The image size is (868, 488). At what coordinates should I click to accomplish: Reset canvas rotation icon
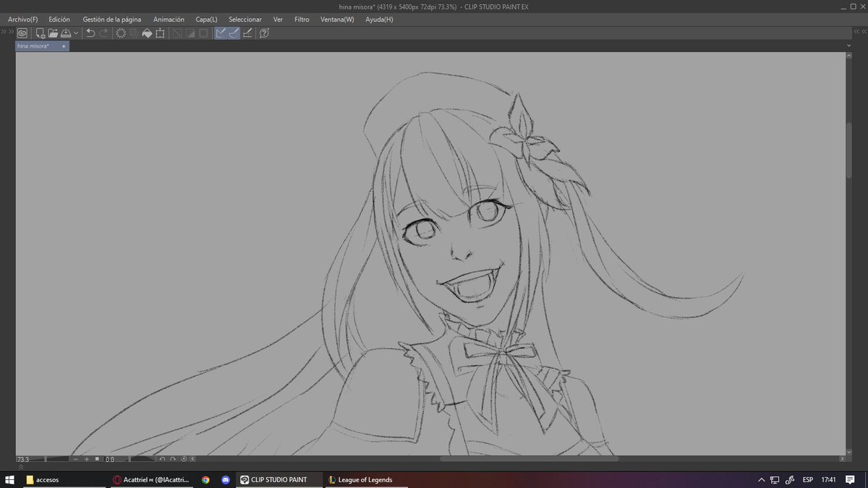pos(184,459)
